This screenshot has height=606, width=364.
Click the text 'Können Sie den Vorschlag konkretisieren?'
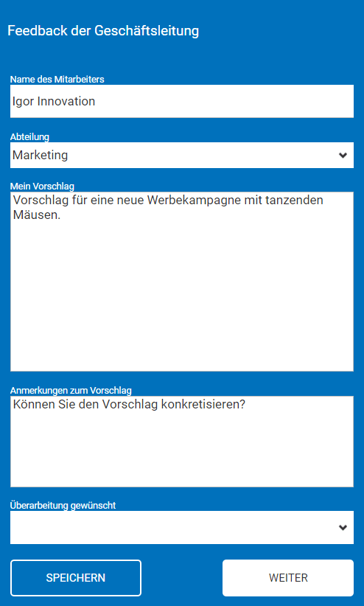pyautogui.click(x=129, y=404)
